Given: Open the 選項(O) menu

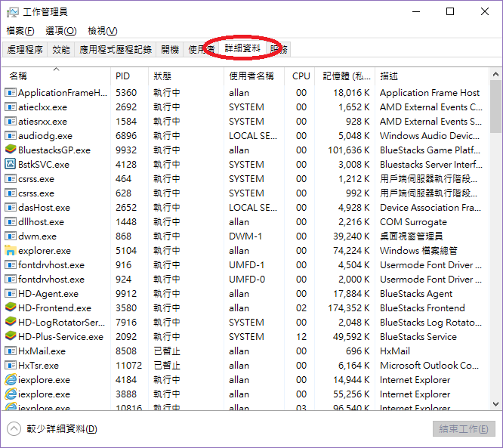Looking at the screenshot, I should pyautogui.click(x=61, y=31).
